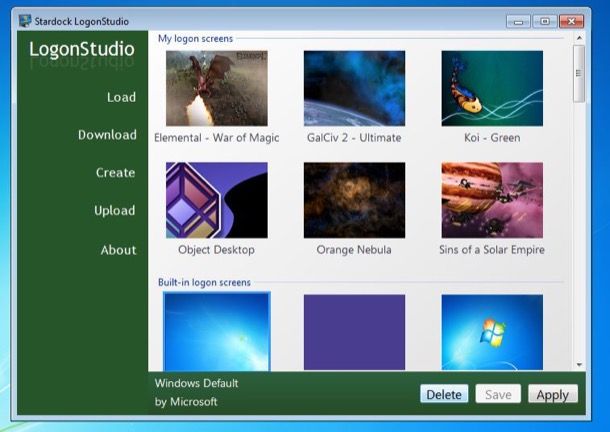Click the Delete button
This screenshot has height=432, width=610.
(x=444, y=394)
